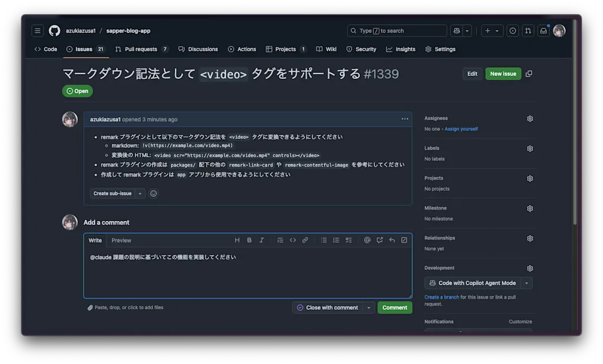
Task: Open azukiazusa1 author link in issue header
Action: tap(105, 120)
